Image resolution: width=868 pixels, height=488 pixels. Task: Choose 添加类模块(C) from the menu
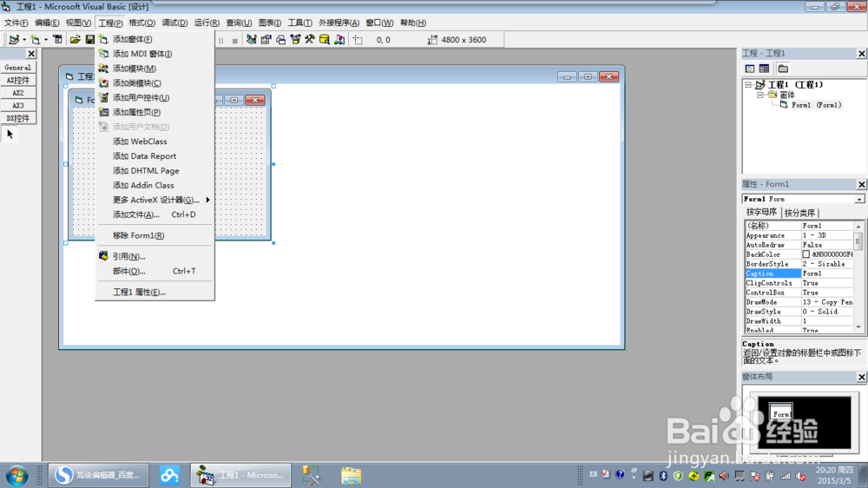pos(155,83)
